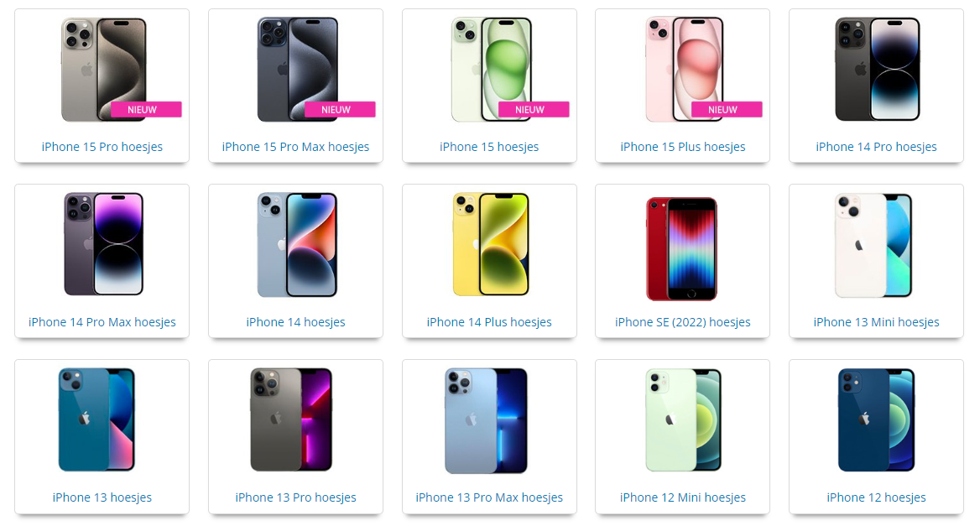Open iPhone 13 Mini hoesjes link

coord(876,322)
